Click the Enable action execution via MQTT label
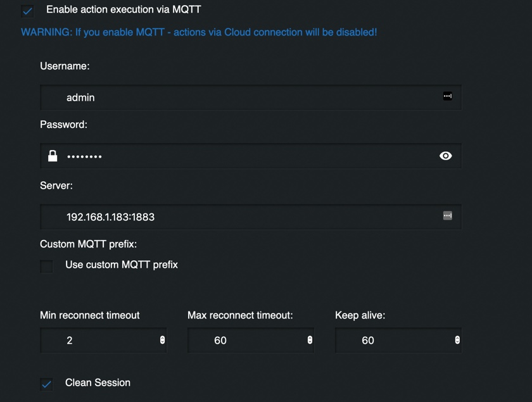The height and width of the screenshot is (402, 532). point(124,9)
